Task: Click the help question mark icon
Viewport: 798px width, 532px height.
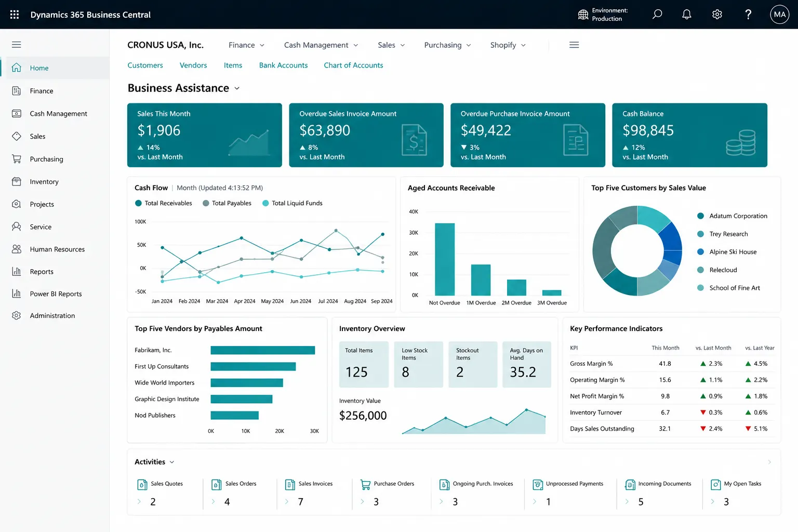Action: click(x=748, y=14)
